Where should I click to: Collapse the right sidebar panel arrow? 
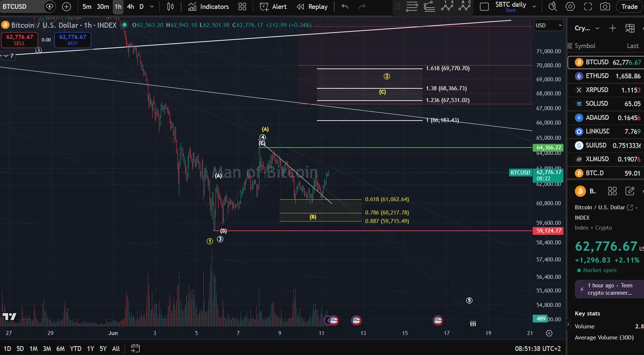[568, 324]
